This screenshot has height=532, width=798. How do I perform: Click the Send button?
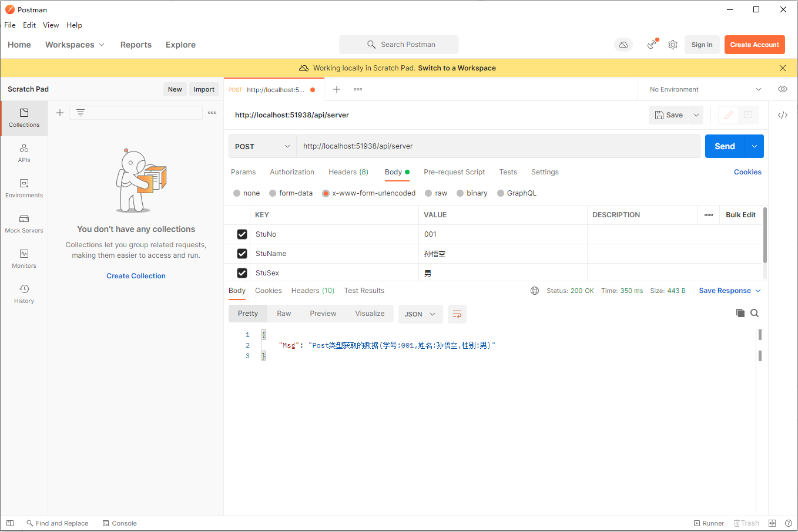tap(725, 146)
